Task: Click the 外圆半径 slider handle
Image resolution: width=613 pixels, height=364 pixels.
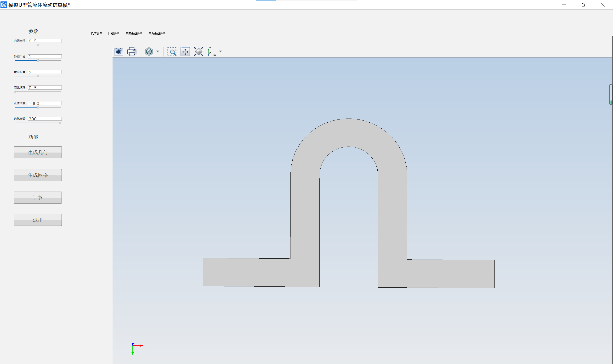Action: (38, 61)
